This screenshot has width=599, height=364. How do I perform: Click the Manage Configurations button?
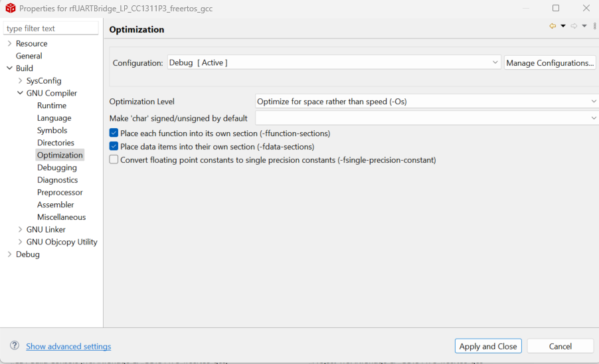coord(550,63)
